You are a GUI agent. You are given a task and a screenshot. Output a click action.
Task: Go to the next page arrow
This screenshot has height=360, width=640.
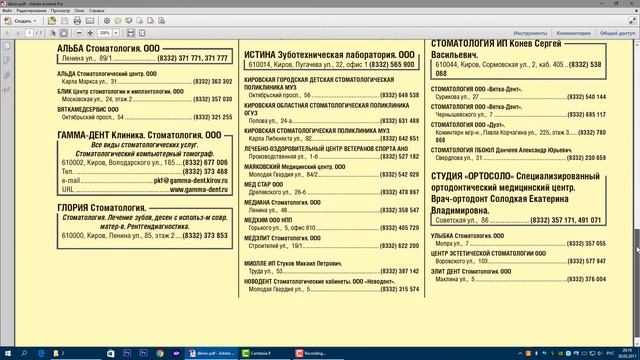point(18,33)
